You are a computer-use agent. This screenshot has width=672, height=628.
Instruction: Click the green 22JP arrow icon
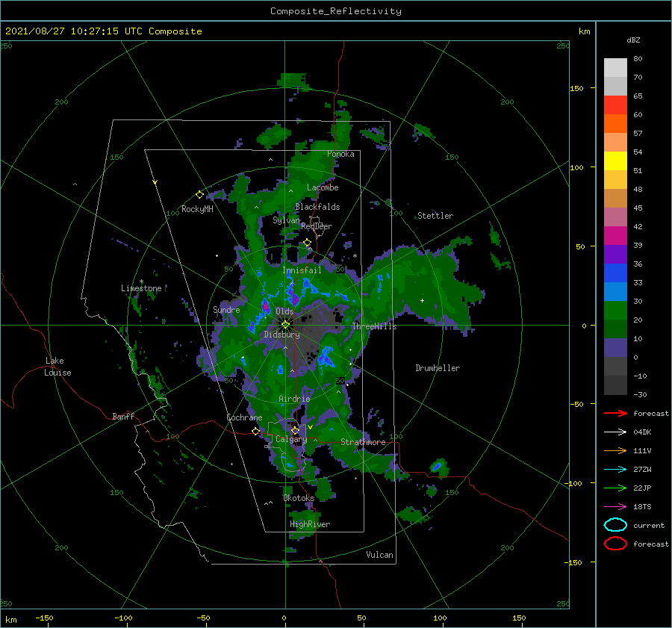click(x=615, y=488)
